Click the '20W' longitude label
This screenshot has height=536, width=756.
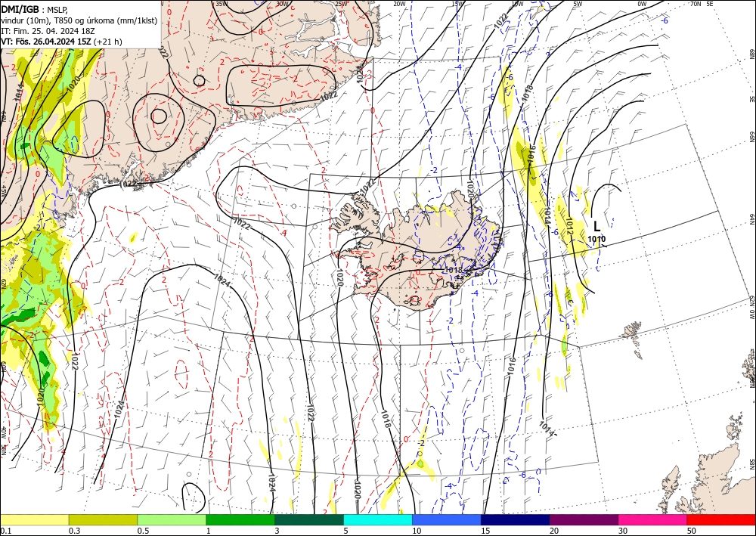point(399,4)
